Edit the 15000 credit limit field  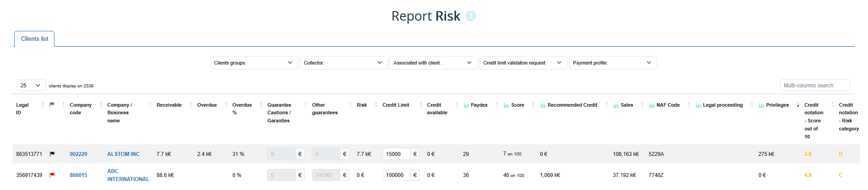396,154
